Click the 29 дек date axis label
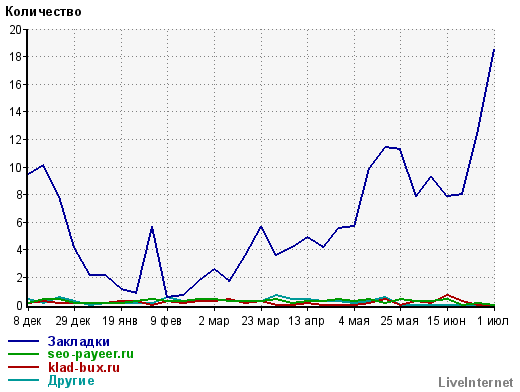The width and height of the screenshot is (520, 392). tap(73, 321)
